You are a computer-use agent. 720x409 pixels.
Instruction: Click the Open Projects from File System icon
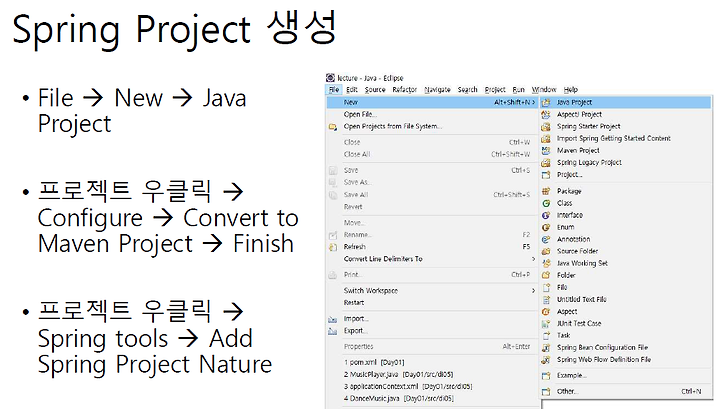click(333, 127)
